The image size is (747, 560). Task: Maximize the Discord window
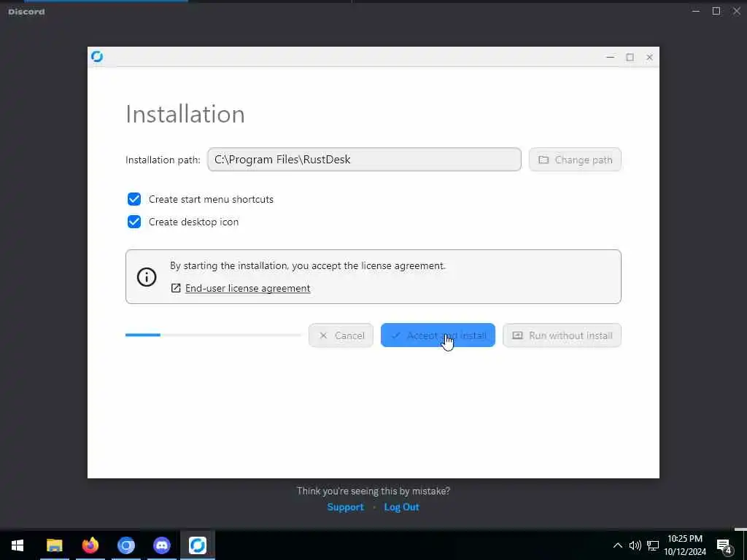[x=716, y=11]
